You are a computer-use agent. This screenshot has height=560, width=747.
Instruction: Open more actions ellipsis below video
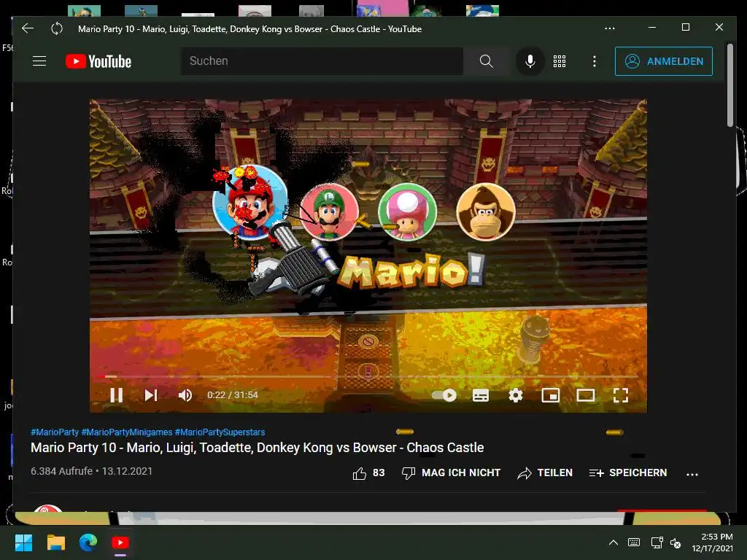point(692,474)
